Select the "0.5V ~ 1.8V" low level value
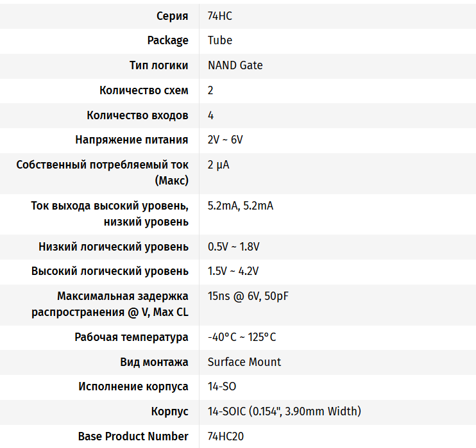This screenshot has width=476, height=448. pyautogui.click(x=234, y=247)
